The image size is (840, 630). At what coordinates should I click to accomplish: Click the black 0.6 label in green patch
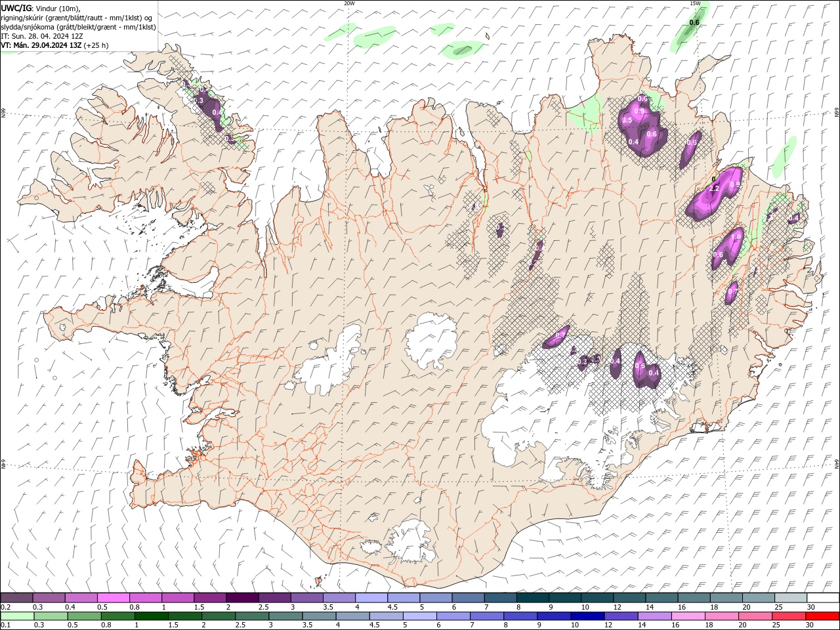click(x=694, y=23)
